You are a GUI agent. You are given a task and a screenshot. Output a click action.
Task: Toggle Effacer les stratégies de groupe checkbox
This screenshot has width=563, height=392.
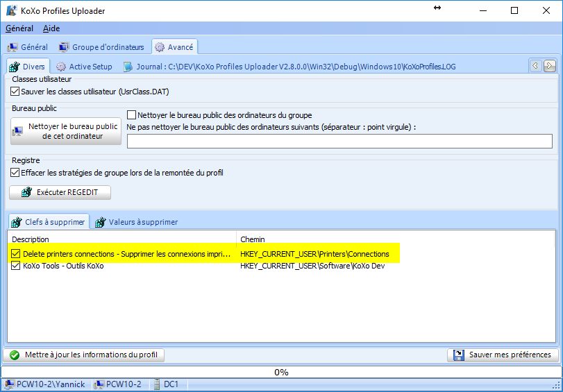point(15,173)
